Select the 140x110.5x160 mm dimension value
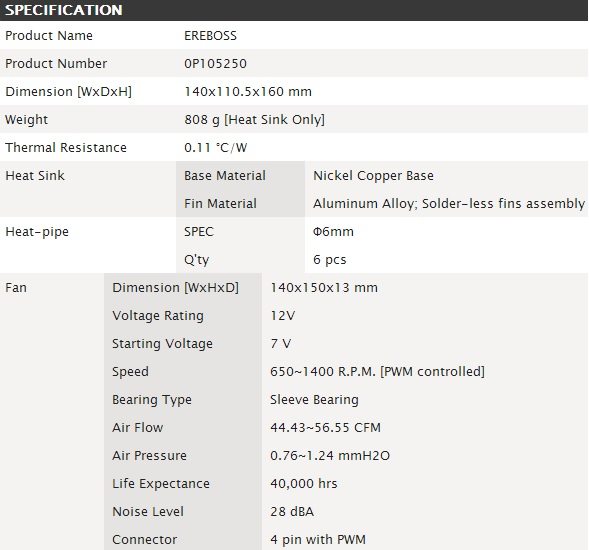Screen dimensions: 589x550 pyautogui.click(x=248, y=92)
